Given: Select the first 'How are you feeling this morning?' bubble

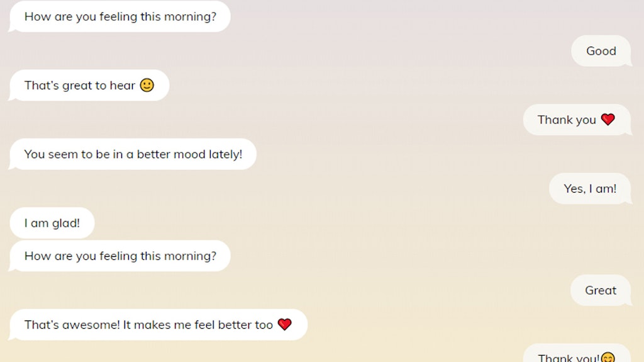Looking at the screenshot, I should coord(119,16).
